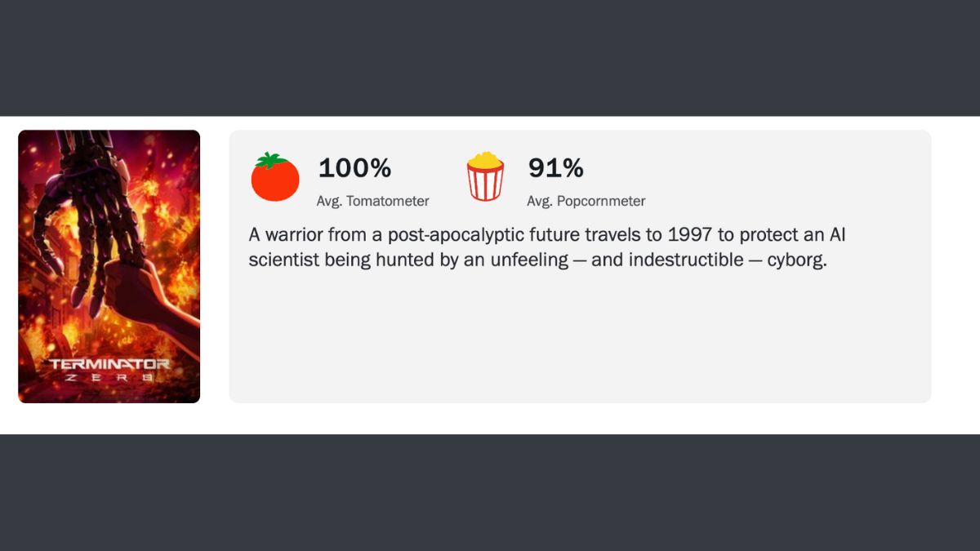980x551 pixels.
Task: Click empty area of the gray info card
Action: [x=580, y=343]
